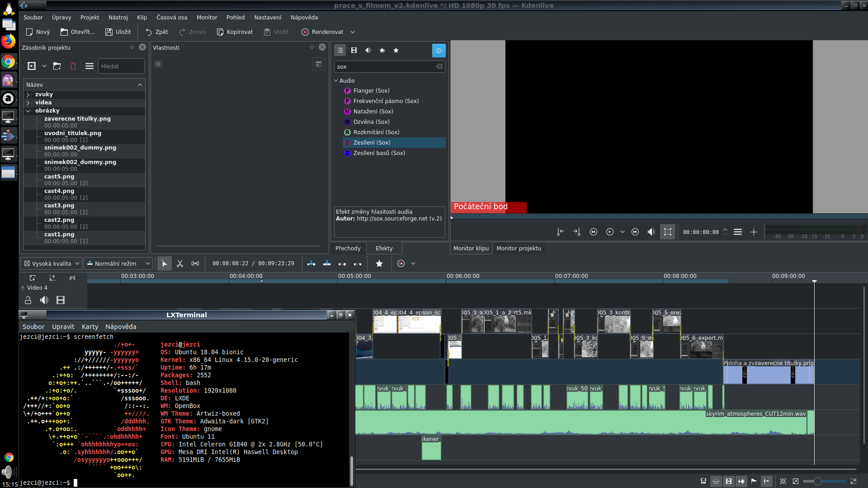The width and height of the screenshot is (868, 488).
Task: Click the Kopírovat button
Action: click(x=235, y=32)
